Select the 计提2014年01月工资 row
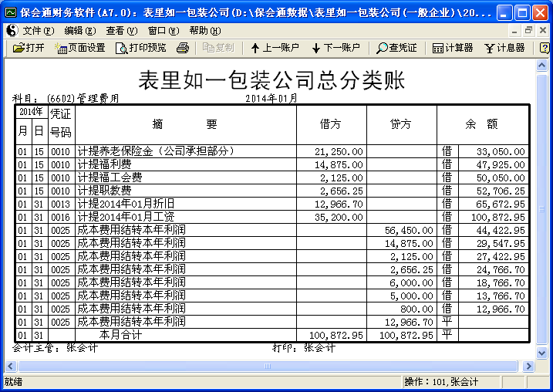The image size is (553, 392). 272,217
